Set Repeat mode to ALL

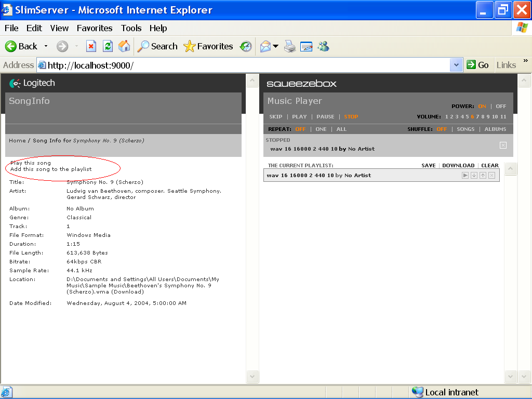341,129
